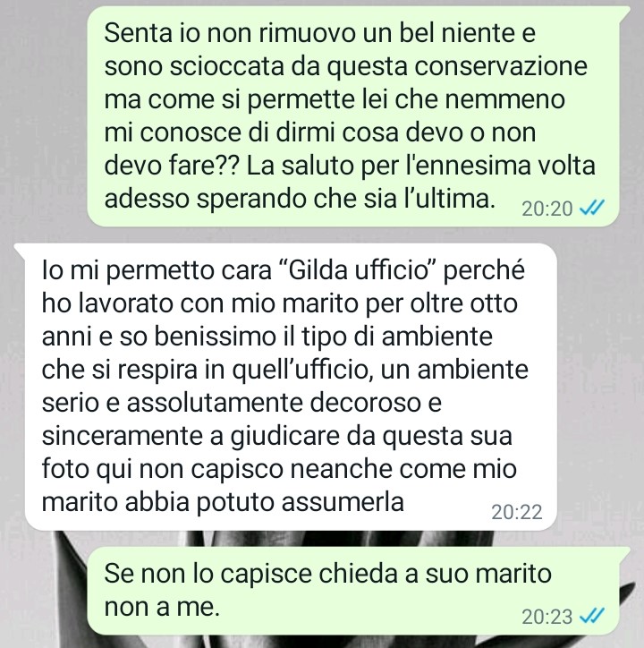This screenshot has height=648, width=644.
Task: Click the blue read checkmarks at 20:20
Action: click(592, 208)
